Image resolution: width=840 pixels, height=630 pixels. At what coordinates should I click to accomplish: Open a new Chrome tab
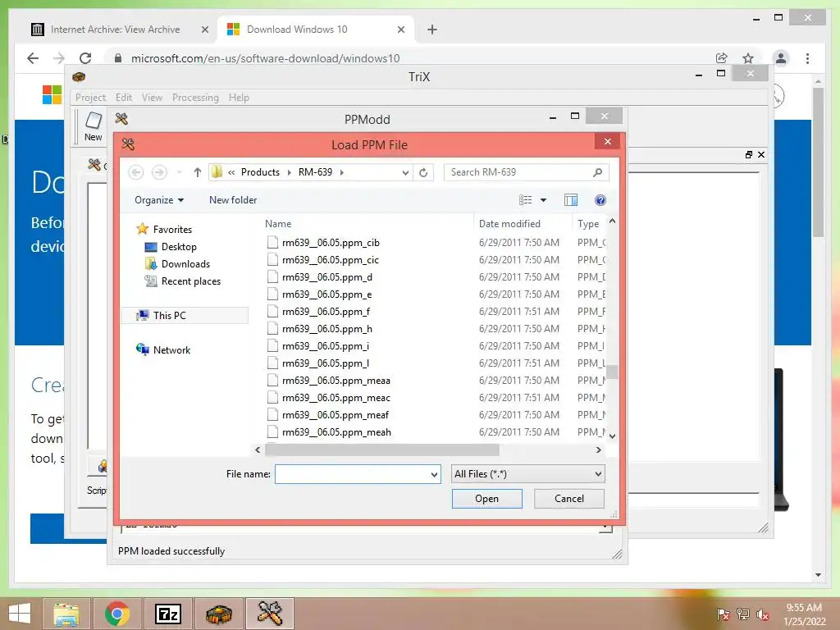[432, 30]
